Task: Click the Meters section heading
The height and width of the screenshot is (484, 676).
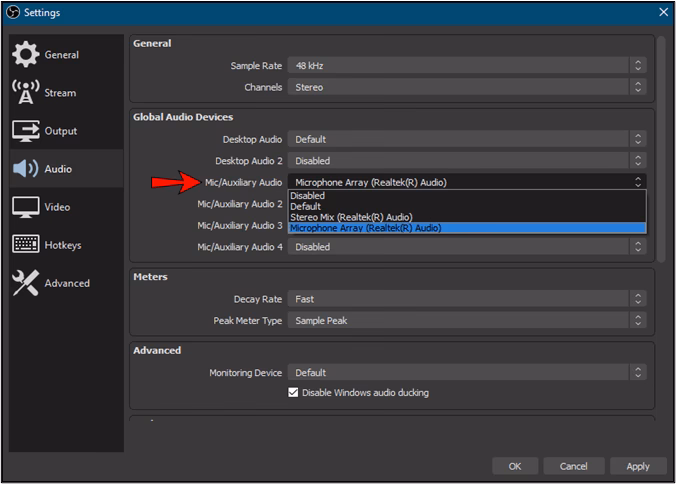Action: click(150, 277)
